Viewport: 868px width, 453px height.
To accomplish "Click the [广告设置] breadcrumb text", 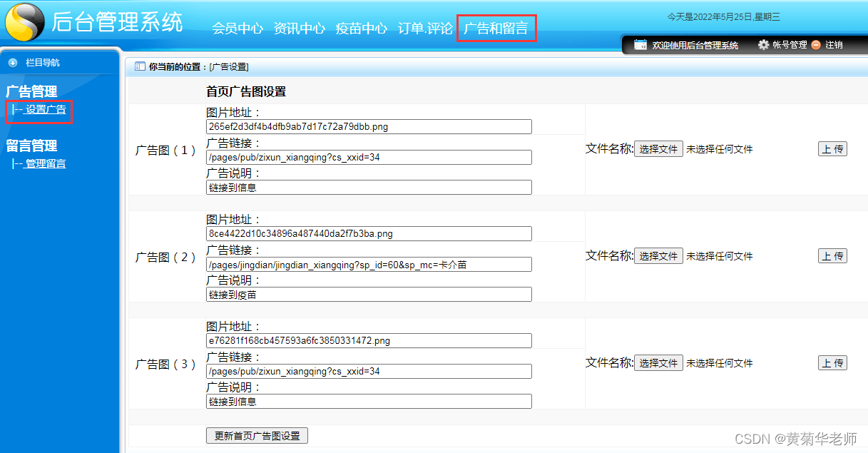I will click(x=229, y=67).
